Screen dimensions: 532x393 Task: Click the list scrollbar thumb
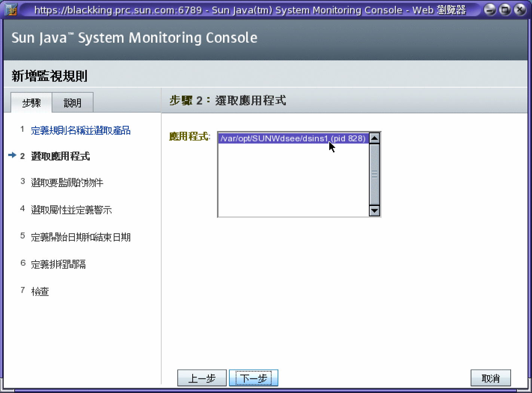pos(374,174)
